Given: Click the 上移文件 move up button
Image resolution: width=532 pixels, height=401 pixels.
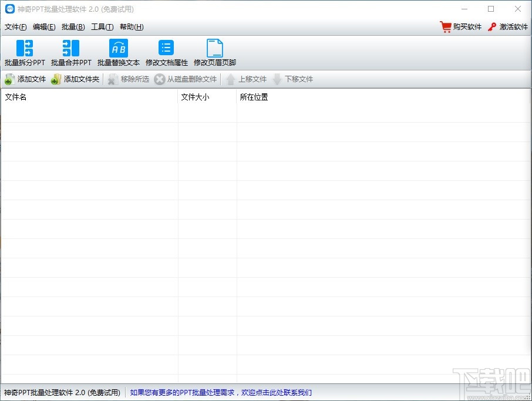Looking at the screenshot, I should pos(246,79).
